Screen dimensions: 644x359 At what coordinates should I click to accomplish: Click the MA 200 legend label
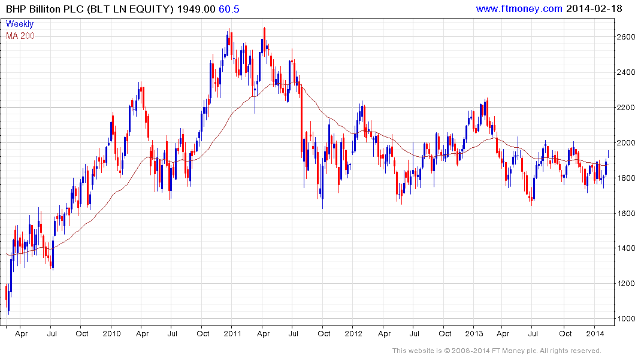[20, 36]
